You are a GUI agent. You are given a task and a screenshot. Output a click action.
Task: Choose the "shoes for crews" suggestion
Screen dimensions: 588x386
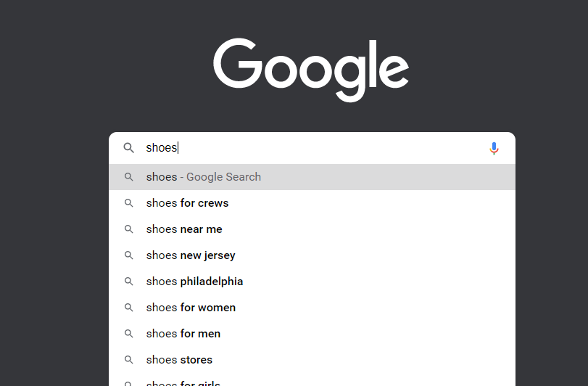tap(187, 203)
